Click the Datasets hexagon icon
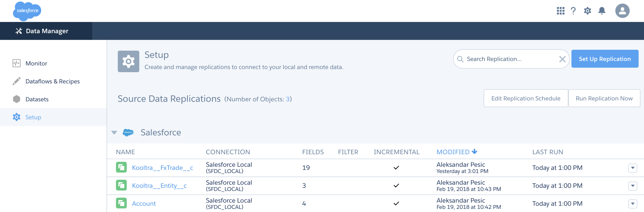The image size is (644, 212). (16, 99)
